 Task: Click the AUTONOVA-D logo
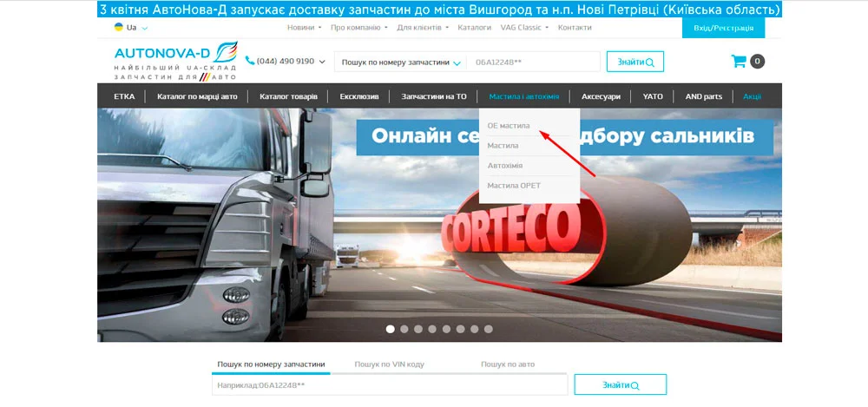[x=174, y=61]
